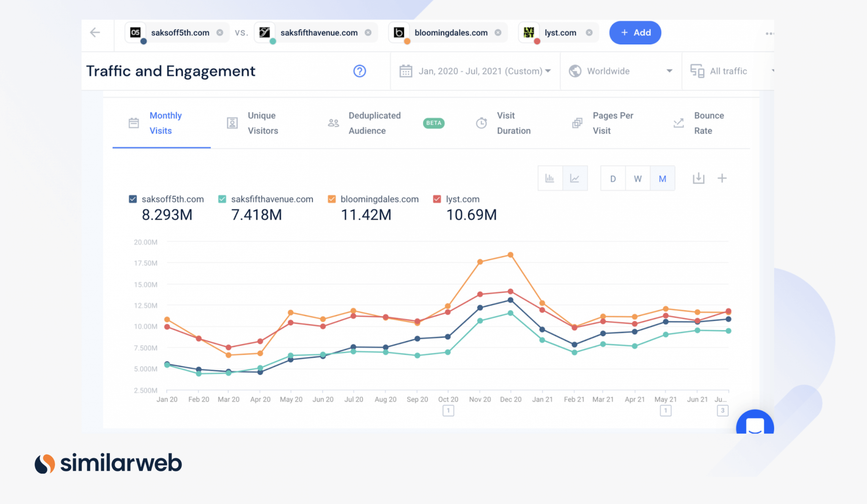The width and height of the screenshot is (867, 504).
Task: Click the calendar icon in date filter
Action: (406, 71)
